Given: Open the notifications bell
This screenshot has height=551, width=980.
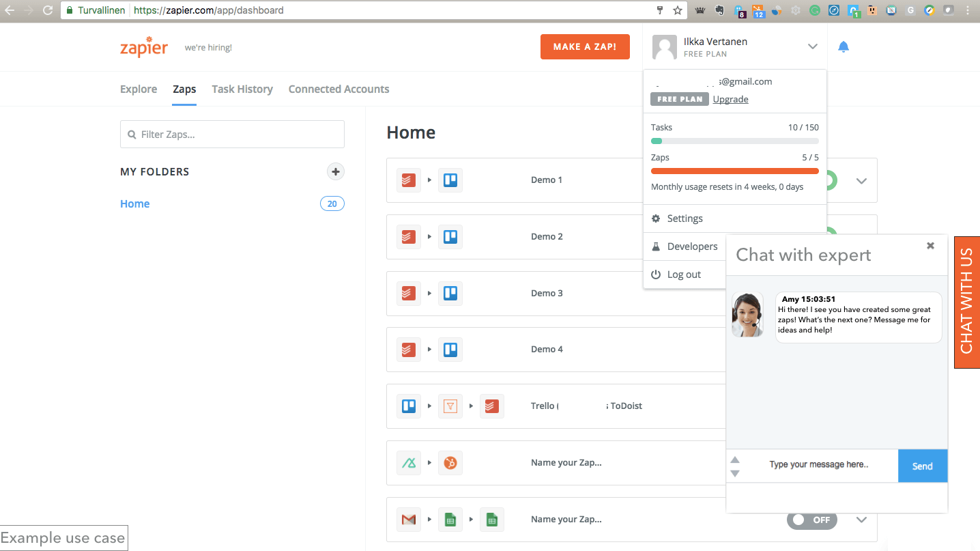Looking at the screenshot, I should (x=844, y=46).
